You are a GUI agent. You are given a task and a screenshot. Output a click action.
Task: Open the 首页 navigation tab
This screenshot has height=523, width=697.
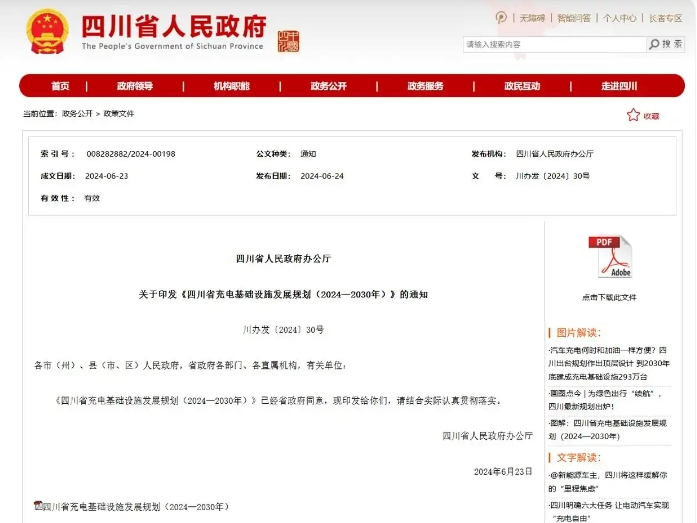click(x=60, y=86)
